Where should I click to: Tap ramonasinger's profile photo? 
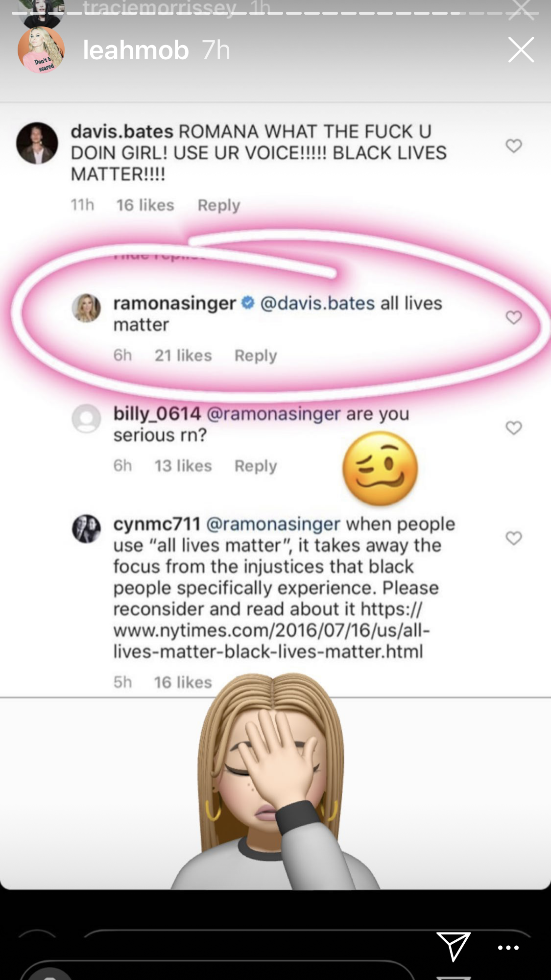click(x=86, y=308)
